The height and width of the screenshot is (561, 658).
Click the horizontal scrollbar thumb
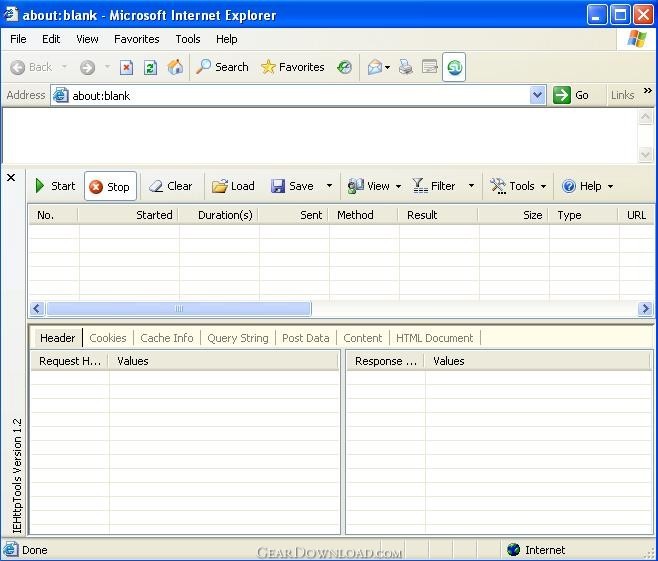coord(179,308)
